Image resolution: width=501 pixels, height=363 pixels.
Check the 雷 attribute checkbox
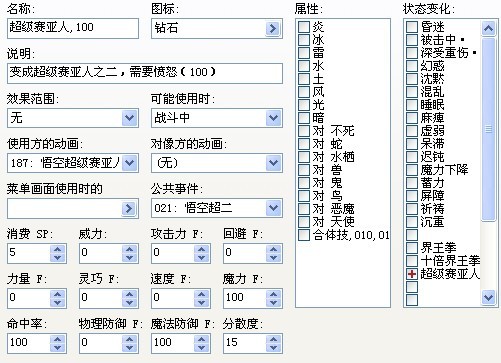click(x=304, y=53)
